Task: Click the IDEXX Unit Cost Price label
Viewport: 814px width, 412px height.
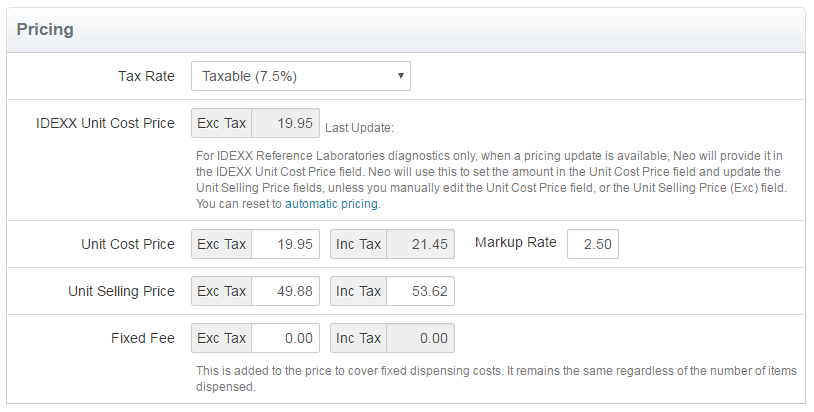Action: click(x=105, y=124)
